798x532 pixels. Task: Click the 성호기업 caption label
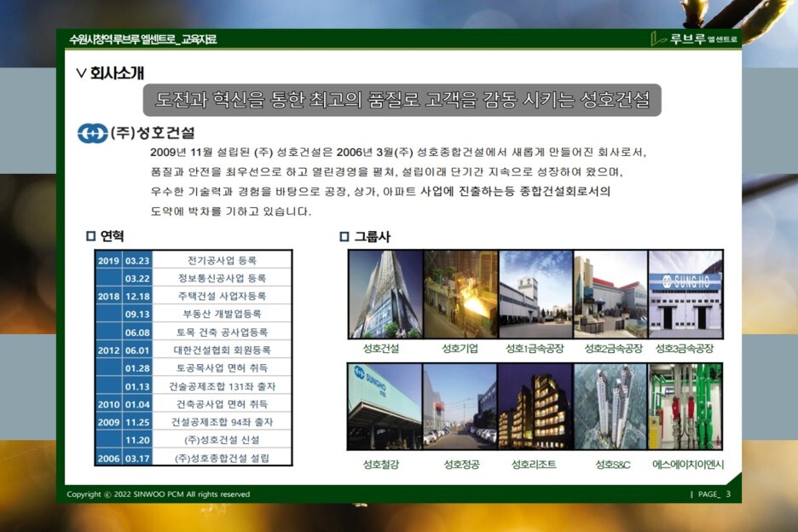tap(460, 349)
